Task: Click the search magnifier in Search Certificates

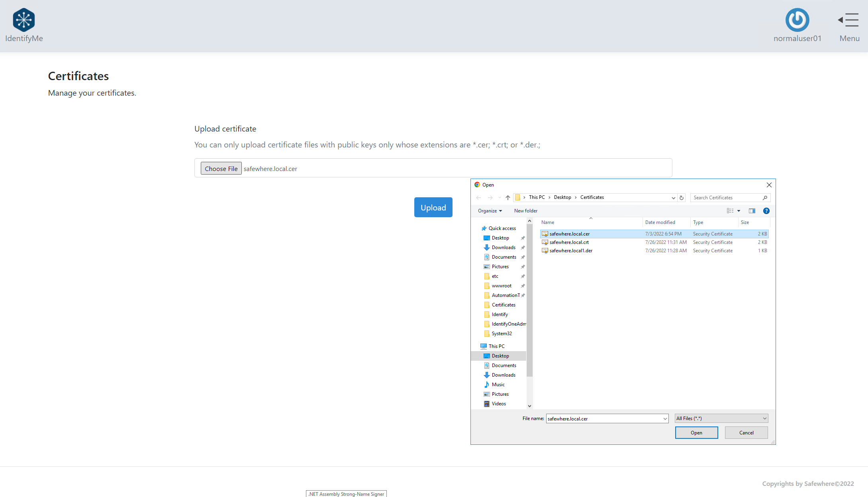Action: tap(765, 198)
